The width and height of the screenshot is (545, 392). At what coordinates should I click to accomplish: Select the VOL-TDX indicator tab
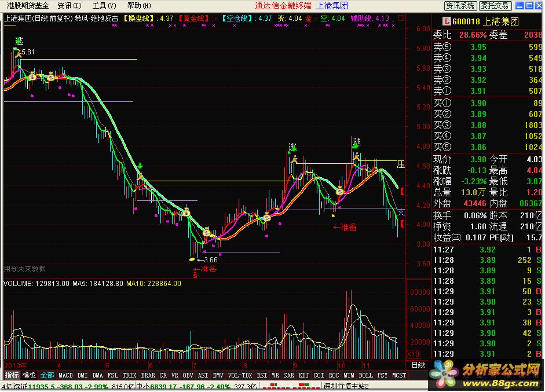[240, 375]
